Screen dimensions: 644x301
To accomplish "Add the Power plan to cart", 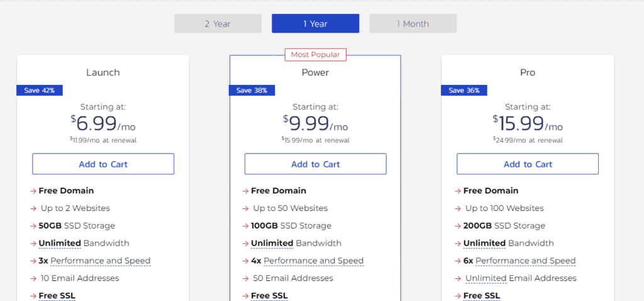I will click(x=315, y=164).
